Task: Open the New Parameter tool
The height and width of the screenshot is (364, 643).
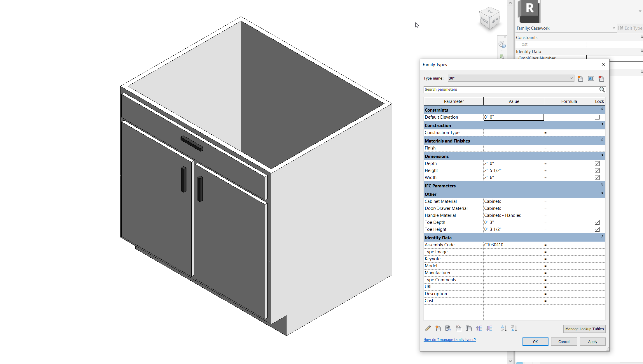Action: pos(438,328)
